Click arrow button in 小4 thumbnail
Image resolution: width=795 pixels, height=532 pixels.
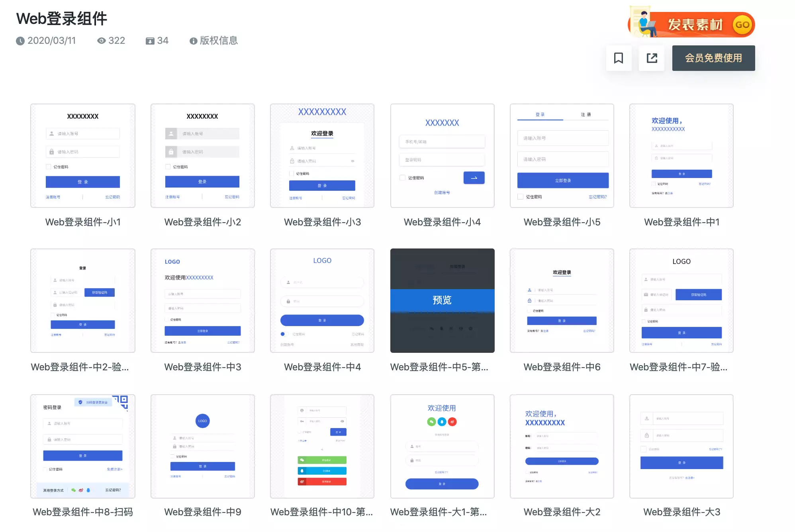coord(474,178)
